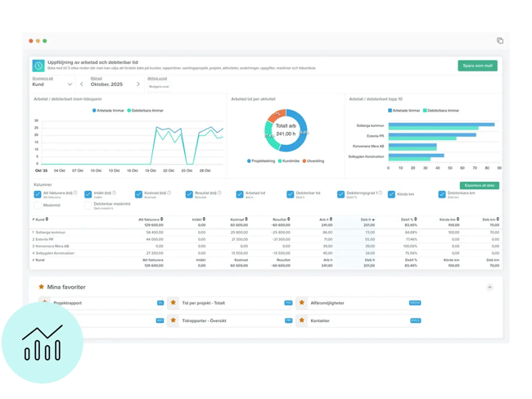Screen dimensions: 532x399
Task: Click the star icon next to Tid per projekt - Totalt
Action: pyautogui.click(x=173, y=302)
